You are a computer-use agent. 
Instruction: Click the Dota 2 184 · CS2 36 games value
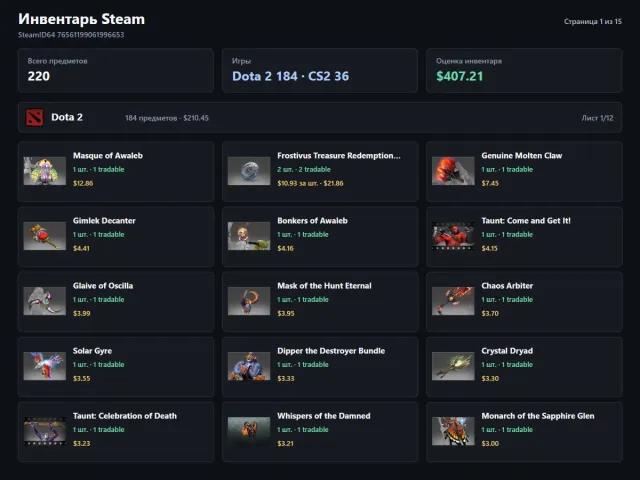(291, 76)
